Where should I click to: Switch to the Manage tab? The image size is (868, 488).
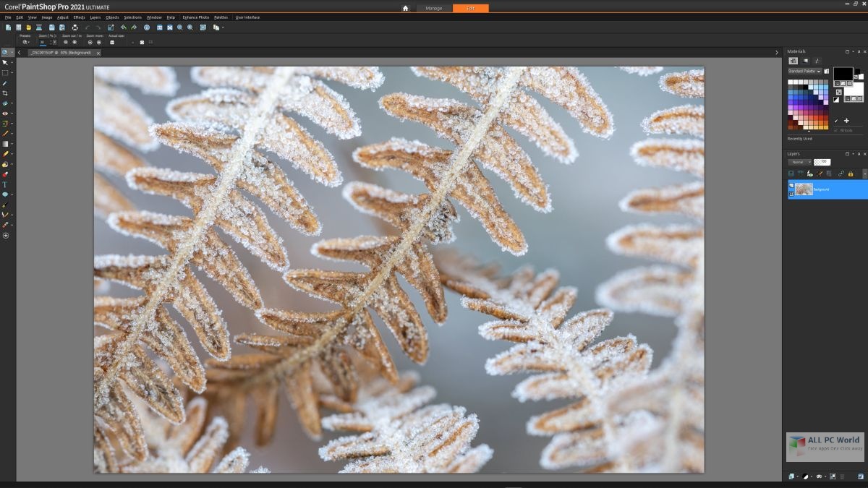pyautogui.click(x=434, y=8)
